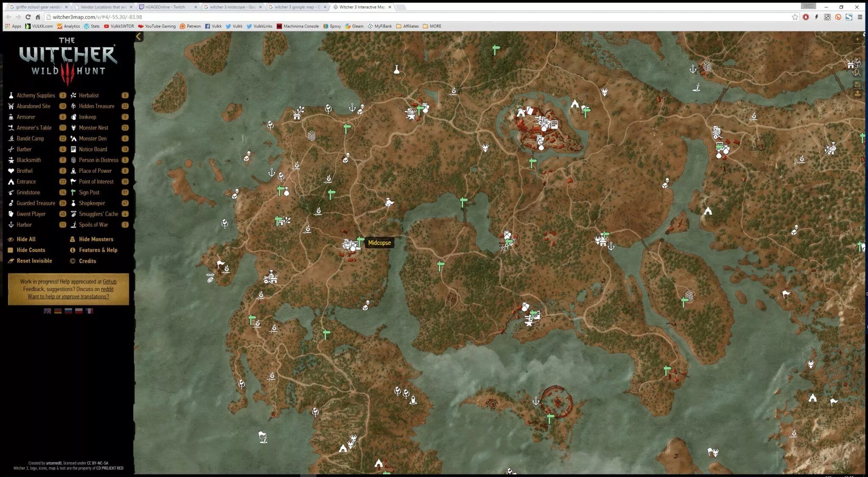Open the Github link
The width and height of the screenshot is (868, 477).
(x=109, y=282)
